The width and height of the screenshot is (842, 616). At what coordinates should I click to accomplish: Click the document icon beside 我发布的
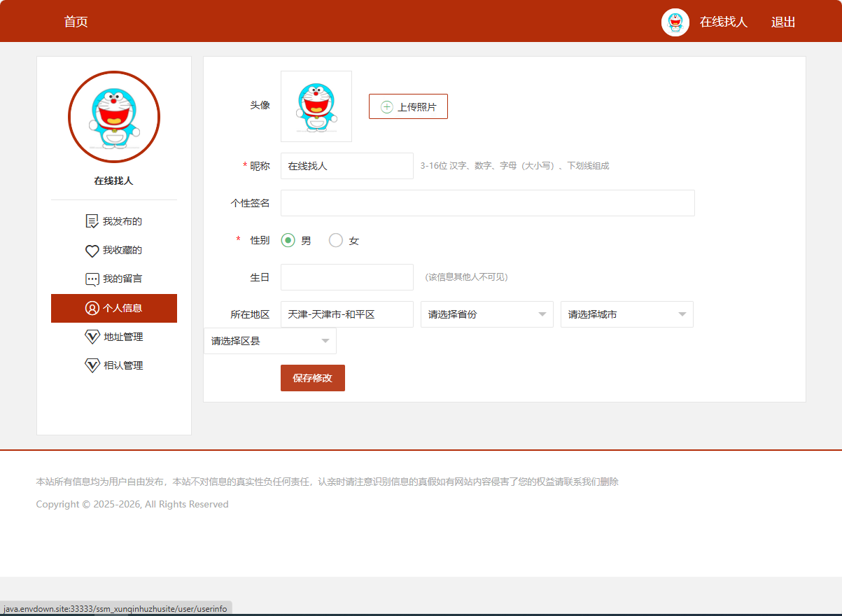click(x=92, y=220)
